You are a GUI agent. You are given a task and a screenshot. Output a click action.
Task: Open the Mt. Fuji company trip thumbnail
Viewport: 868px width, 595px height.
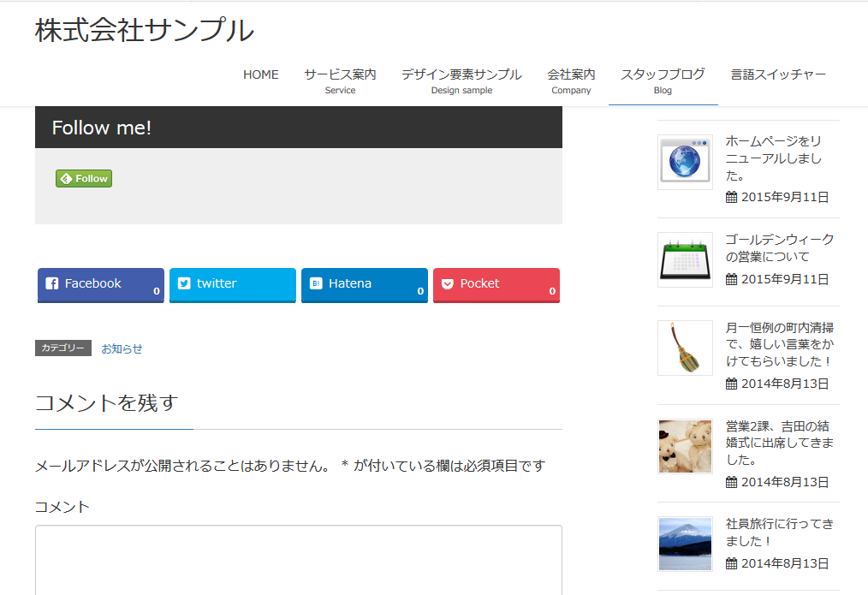pos(685,544)
